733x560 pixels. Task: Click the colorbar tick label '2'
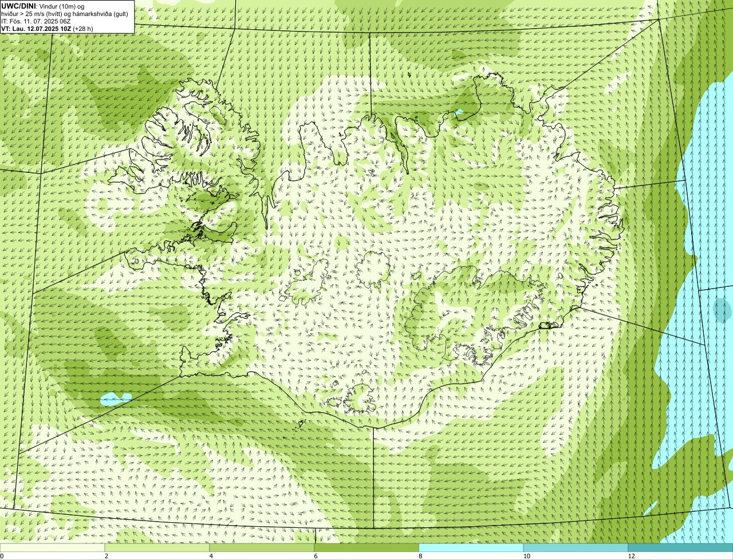[x=107, y=556]
